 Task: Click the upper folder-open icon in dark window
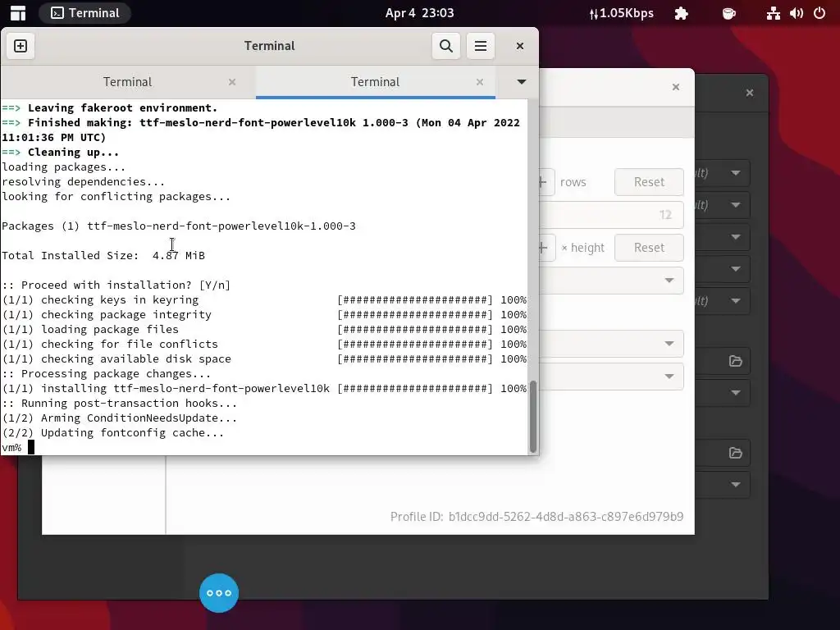pyautogui.click(x=736, y=361)
